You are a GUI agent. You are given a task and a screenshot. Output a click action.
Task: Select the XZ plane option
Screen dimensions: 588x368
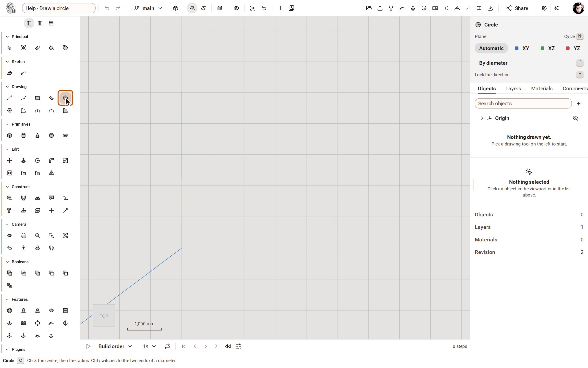(x=548, y=48)
